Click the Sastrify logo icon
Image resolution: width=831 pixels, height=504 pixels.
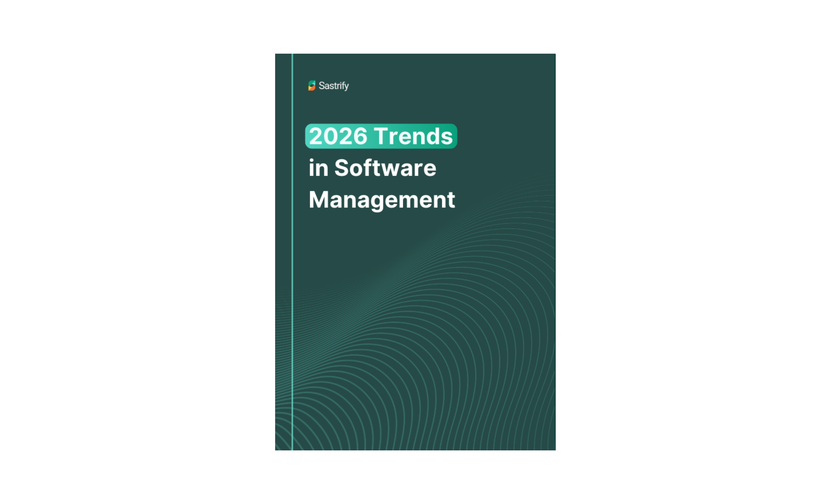click(312, 86)
